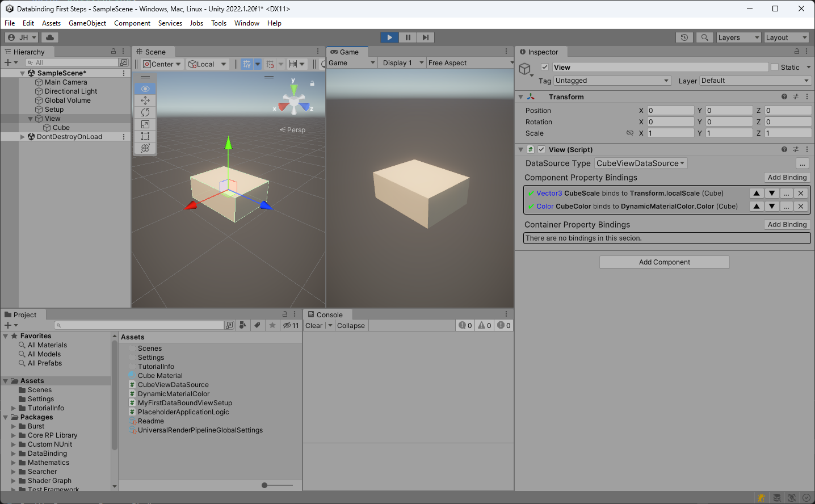815x504 pixels.
Task: Open the global search magnifier icon
Action: click(x=704, y=37)
